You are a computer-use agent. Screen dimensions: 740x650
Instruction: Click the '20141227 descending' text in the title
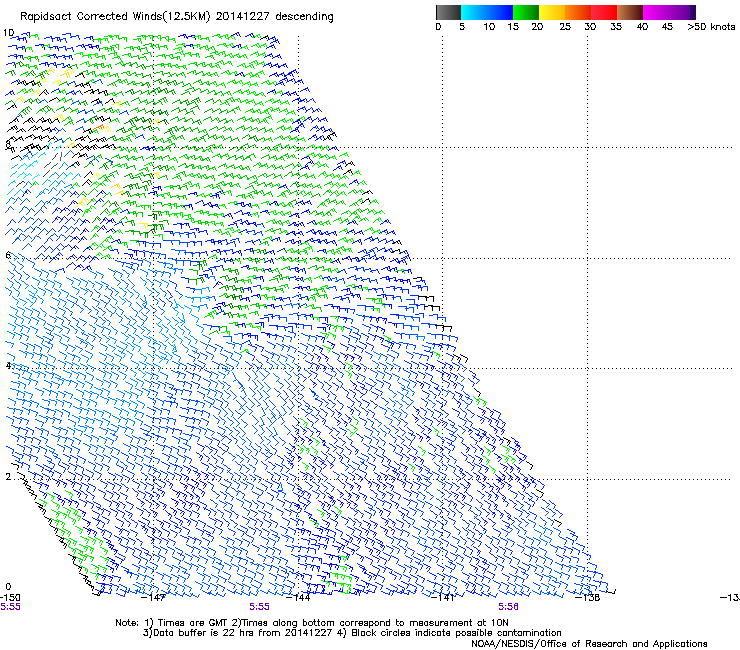[275, 17]
